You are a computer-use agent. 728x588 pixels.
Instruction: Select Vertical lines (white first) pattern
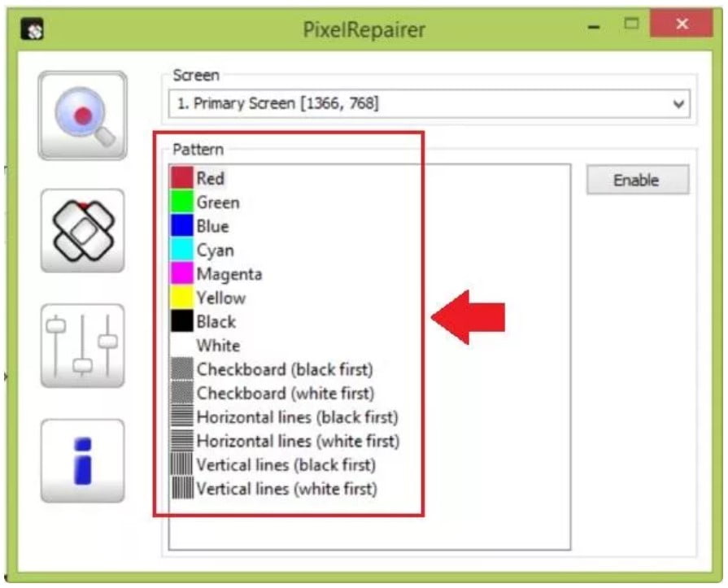coord(274,488)
